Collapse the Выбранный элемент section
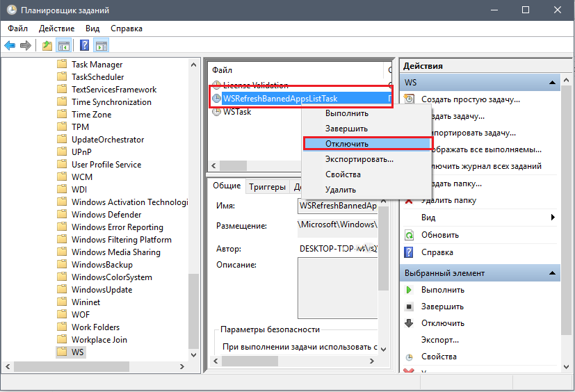Viewport: 575px width, 392px height. click(552, 273)
